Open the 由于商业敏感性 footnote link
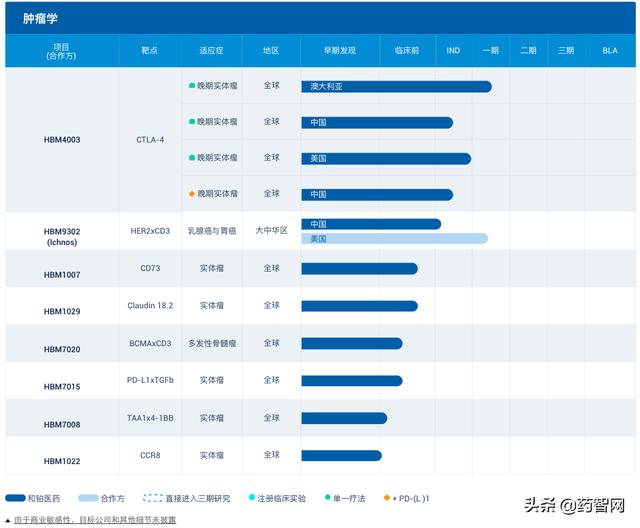The width and height of the screenshot is (640, 528). point(95,520)
